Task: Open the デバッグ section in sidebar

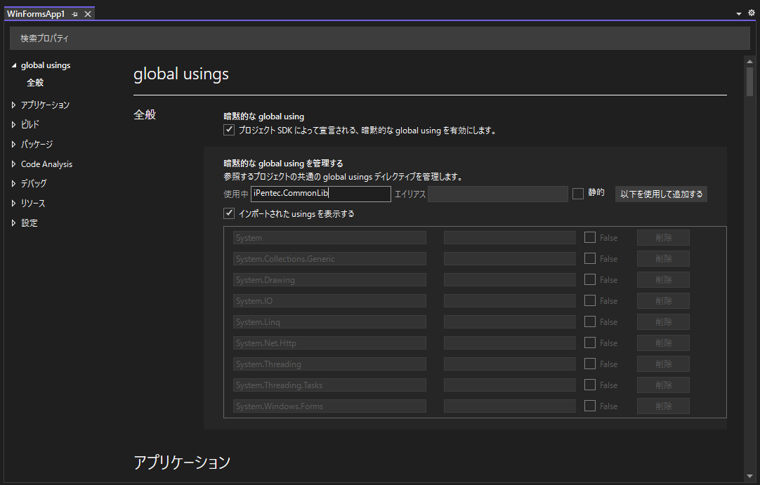Action: (x=33, y=184)
